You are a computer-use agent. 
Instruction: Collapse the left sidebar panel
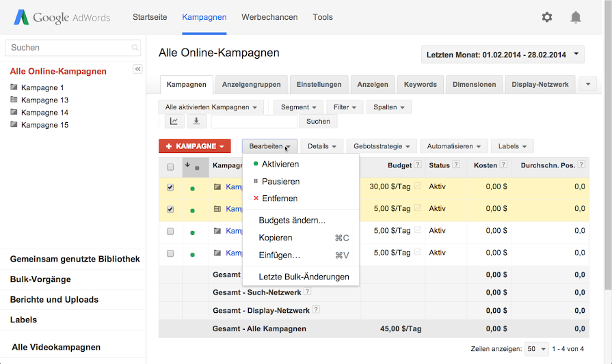coord(137,69)
